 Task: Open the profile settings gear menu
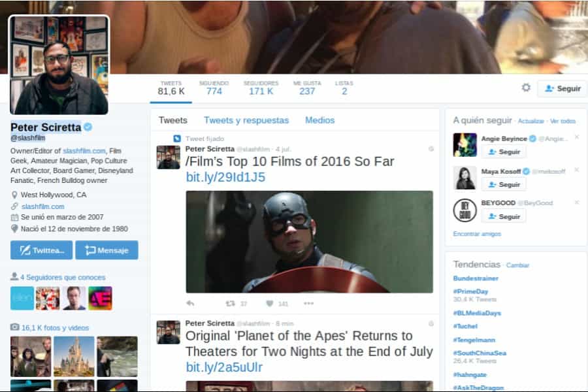[526, 88]
